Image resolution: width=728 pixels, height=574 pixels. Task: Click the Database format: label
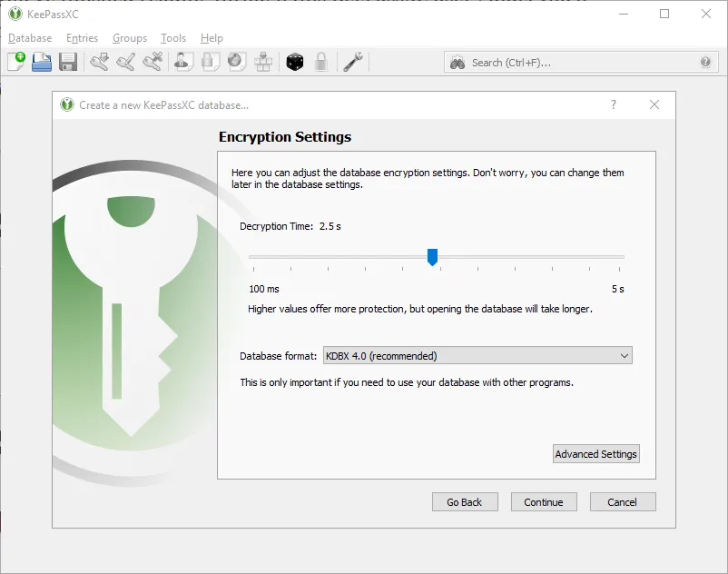pos(278,356)
